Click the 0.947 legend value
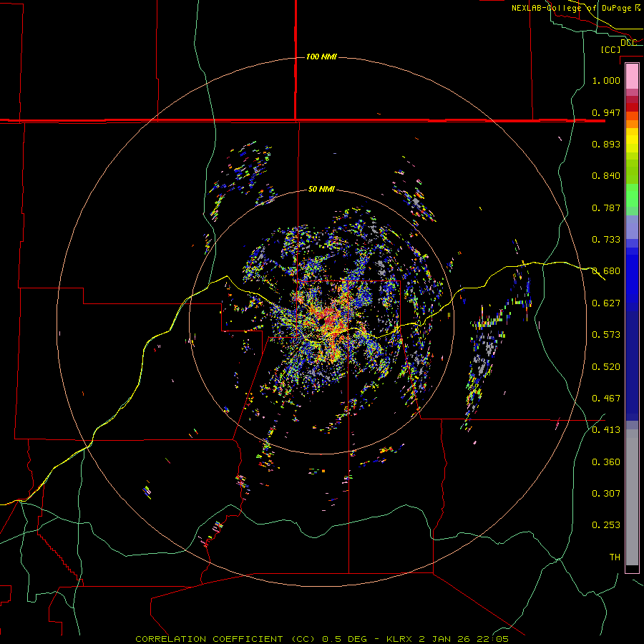The height and width of the screenshot is (644, 644). 606,112
